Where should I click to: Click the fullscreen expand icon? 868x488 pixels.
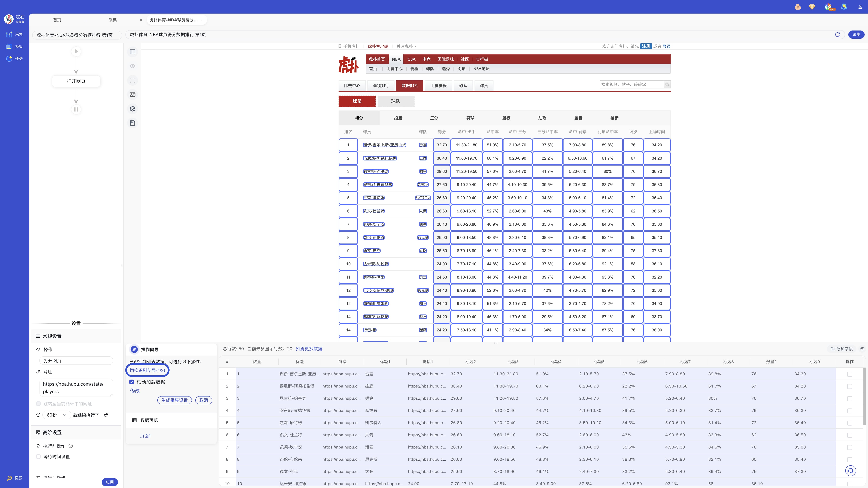coord(132,80)
